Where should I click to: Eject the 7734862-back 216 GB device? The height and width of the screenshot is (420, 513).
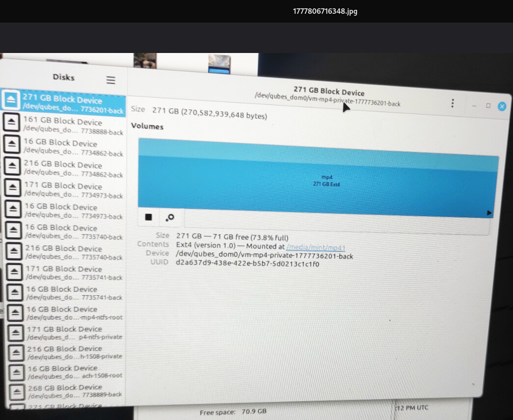12,165
